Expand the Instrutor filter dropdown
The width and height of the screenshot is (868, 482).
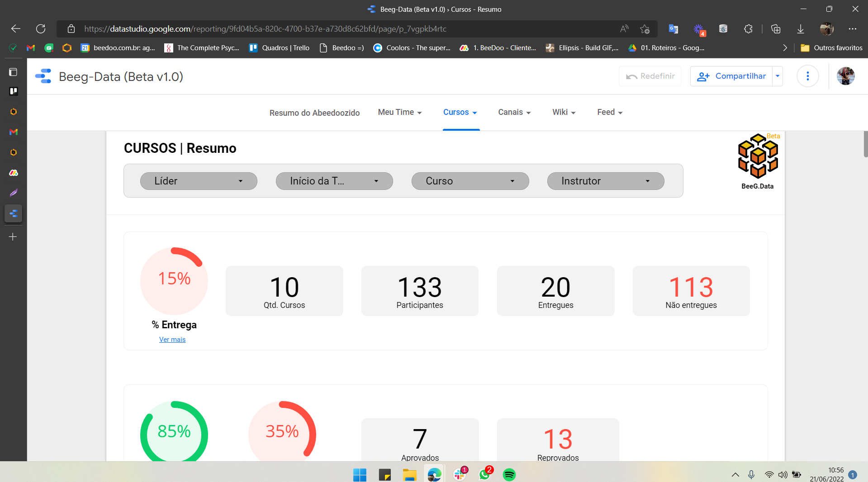[605, 181]
